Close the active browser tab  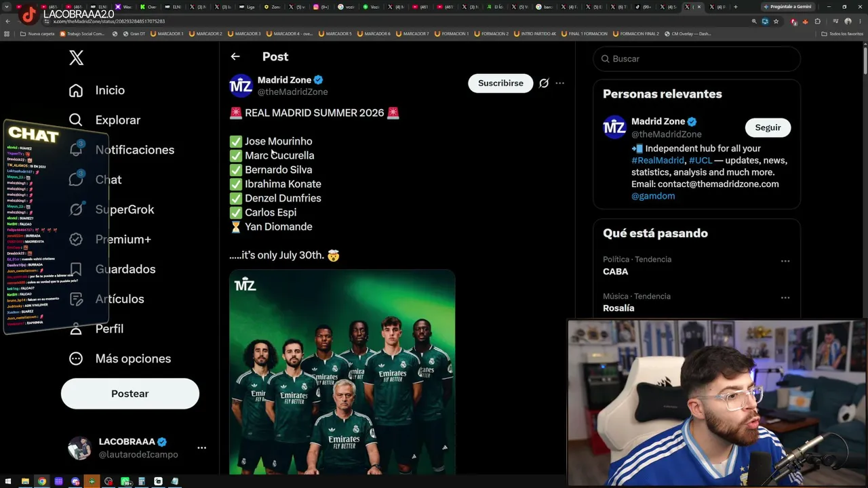click(700, 7)
